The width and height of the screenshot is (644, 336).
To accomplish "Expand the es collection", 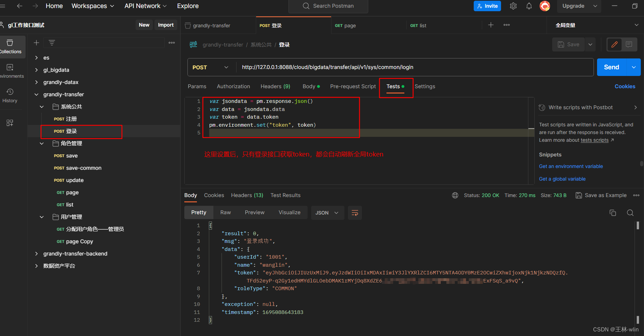I will point(36,58).
